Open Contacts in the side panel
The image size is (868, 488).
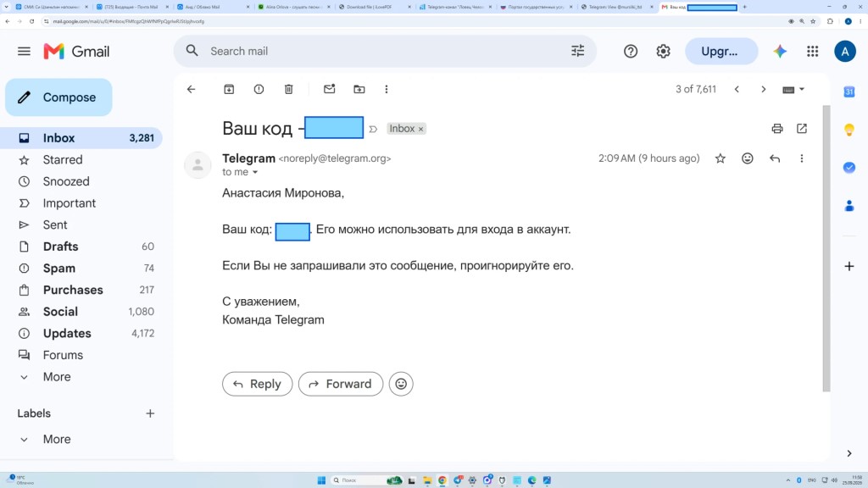point(849,206)
